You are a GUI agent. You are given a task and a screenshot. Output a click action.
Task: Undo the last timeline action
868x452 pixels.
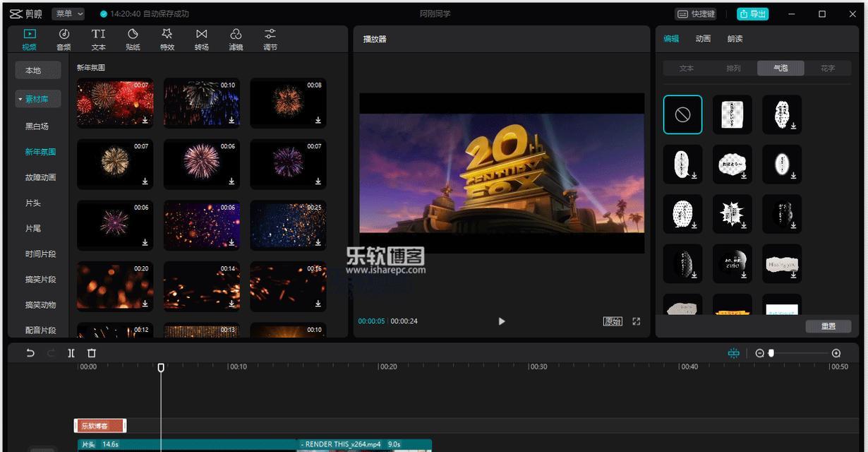coord(30,353)
